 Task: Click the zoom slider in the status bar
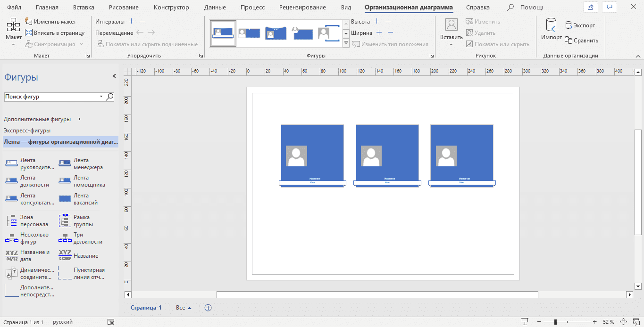click(555, 322)
